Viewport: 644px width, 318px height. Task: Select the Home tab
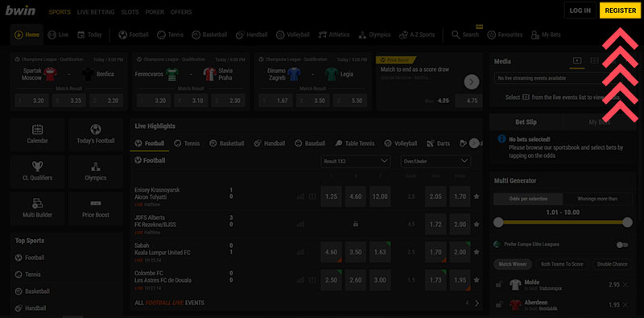click(27, 35)
